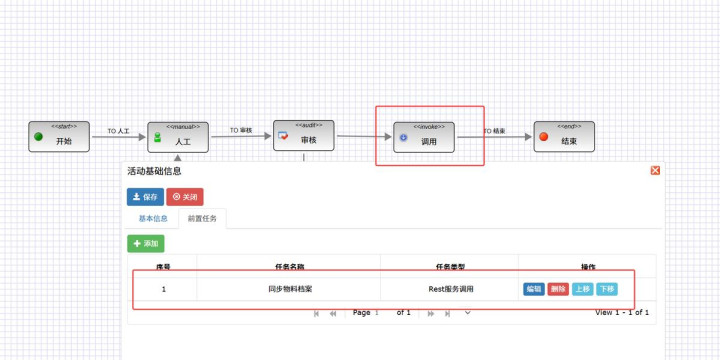The image size is (720, 360).
Task: Click the 活动基础信息 panel title
Action: 154,171
